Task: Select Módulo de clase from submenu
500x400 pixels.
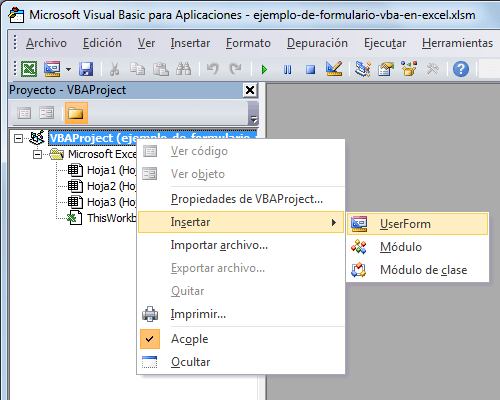Action: tap(417, 270)
